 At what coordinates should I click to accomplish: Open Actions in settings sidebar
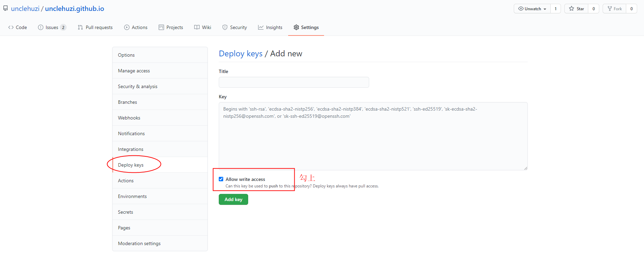pos(160,181)
